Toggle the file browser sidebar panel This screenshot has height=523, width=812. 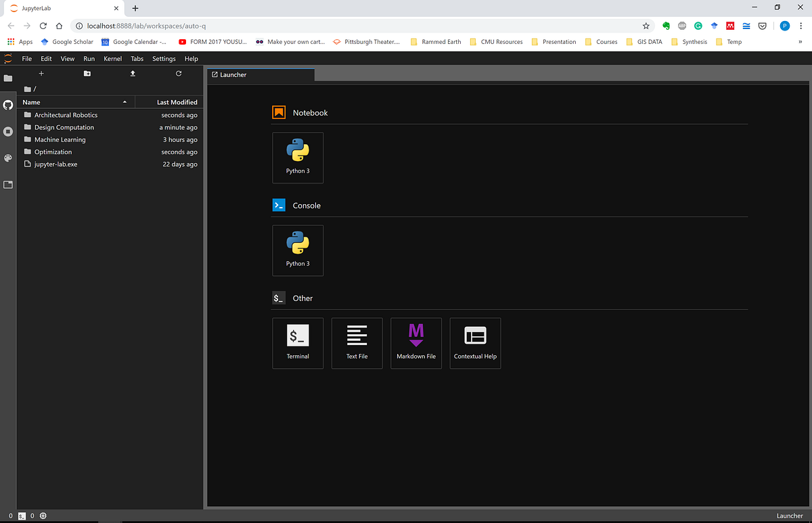pos(8,78)
